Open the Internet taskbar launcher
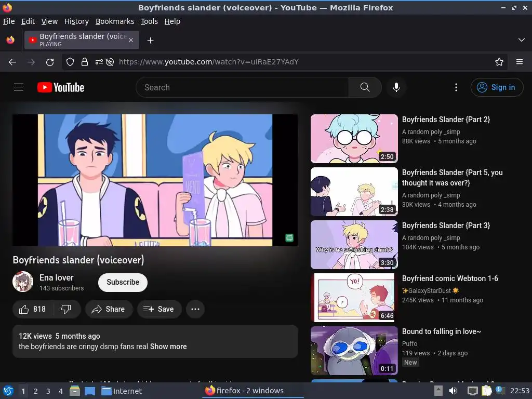 [x=122, y=391]
